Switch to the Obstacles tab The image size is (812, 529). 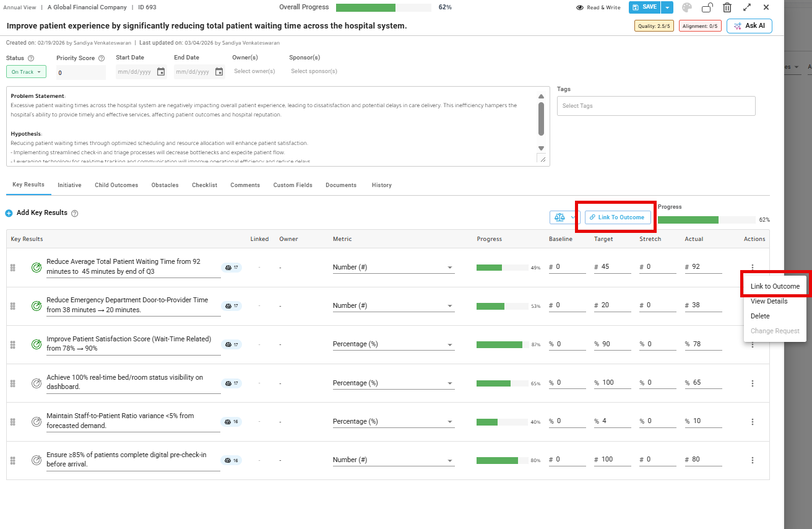pyautogui.click(x=165, y=185)
